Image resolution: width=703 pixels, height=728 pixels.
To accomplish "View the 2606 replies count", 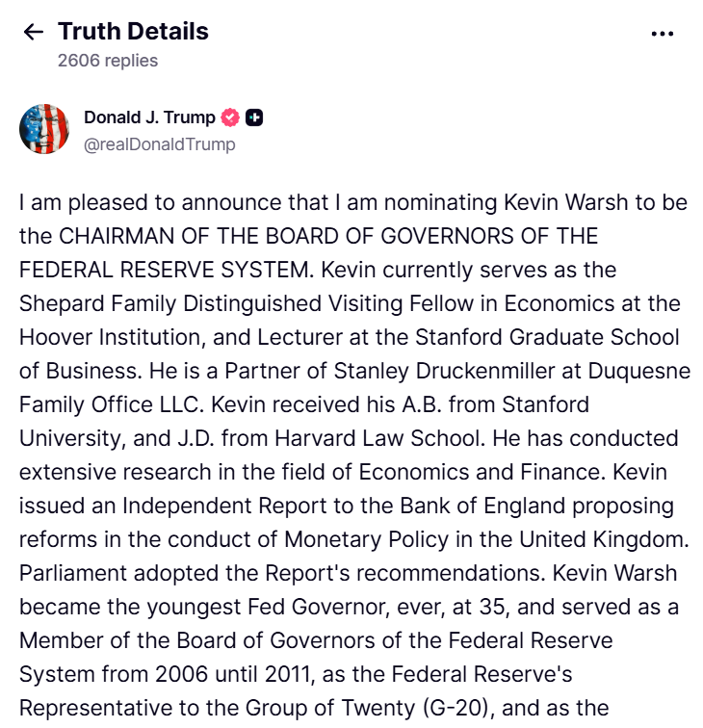I will point(108,60).
